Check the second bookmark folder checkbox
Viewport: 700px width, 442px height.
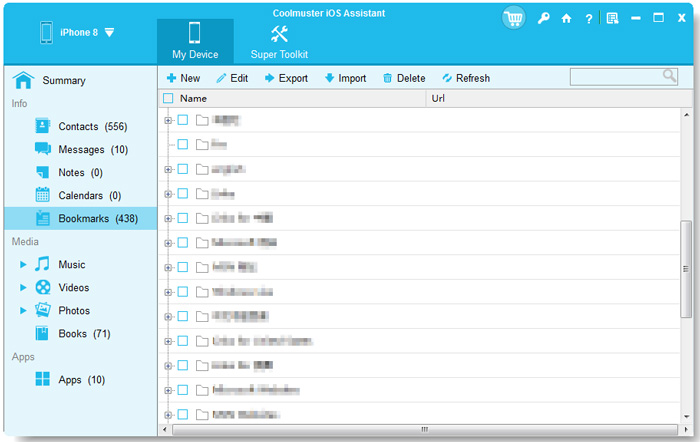pos(183,144)
